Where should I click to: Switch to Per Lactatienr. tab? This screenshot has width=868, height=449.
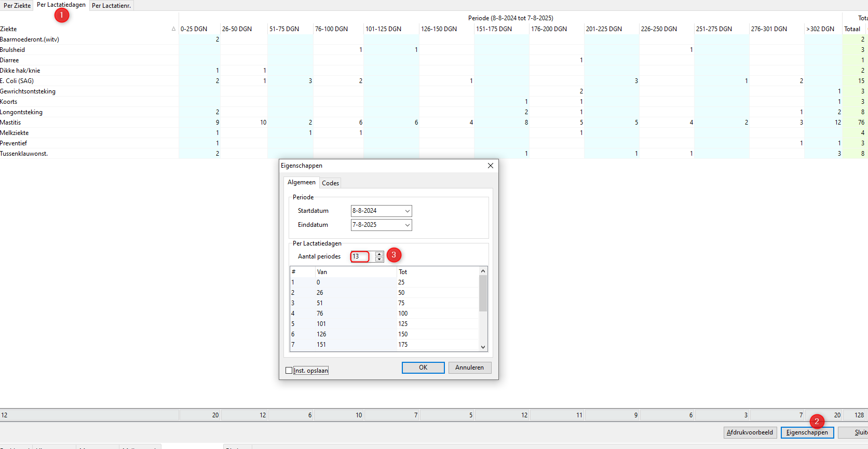click(x=111, y=6)
